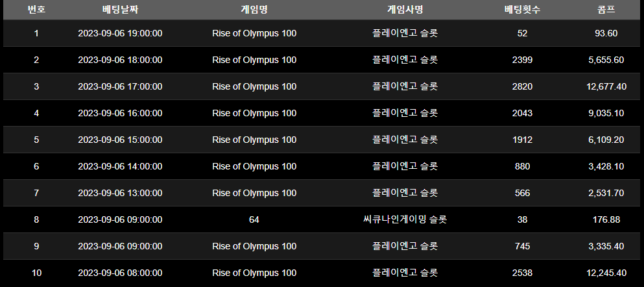Click the 12,677.40 comp value
The height and width of the screenshot is (287, 644).
(606, 86)
